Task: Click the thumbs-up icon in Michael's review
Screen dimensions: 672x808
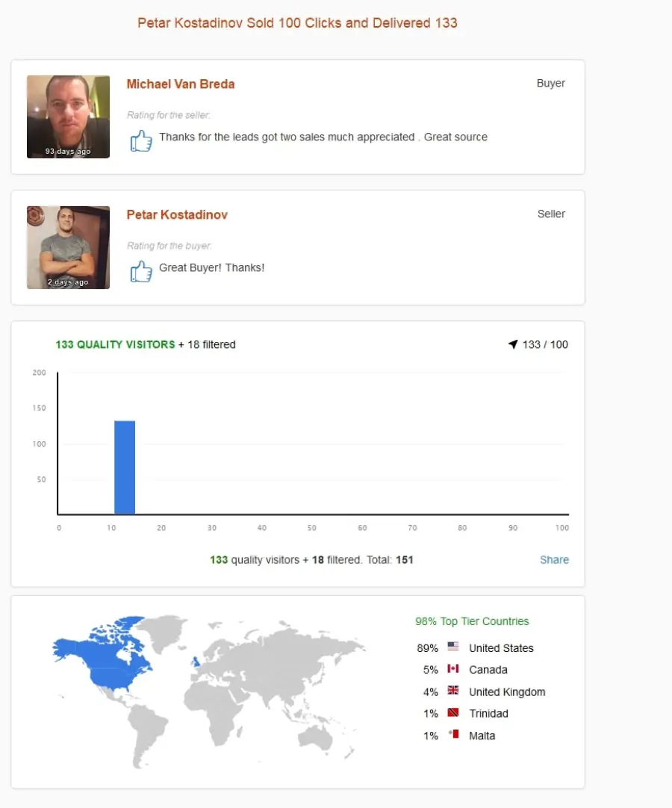Action: [140, 140]
